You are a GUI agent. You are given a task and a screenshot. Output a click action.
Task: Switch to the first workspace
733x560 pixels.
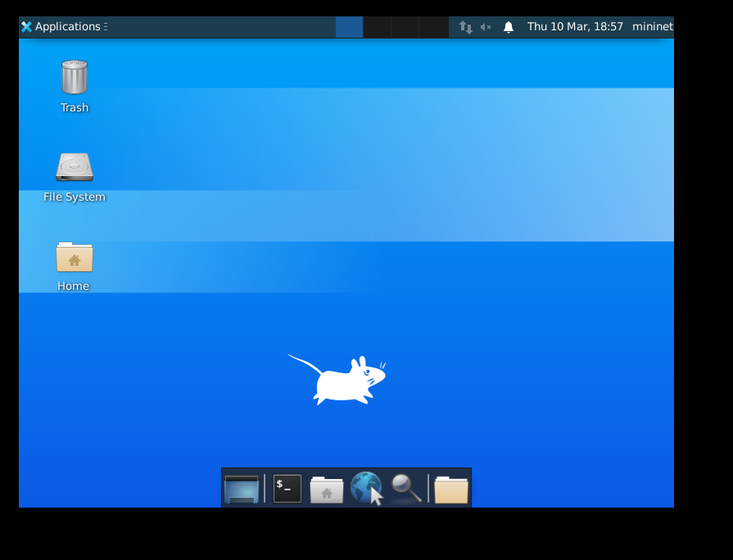349,27
